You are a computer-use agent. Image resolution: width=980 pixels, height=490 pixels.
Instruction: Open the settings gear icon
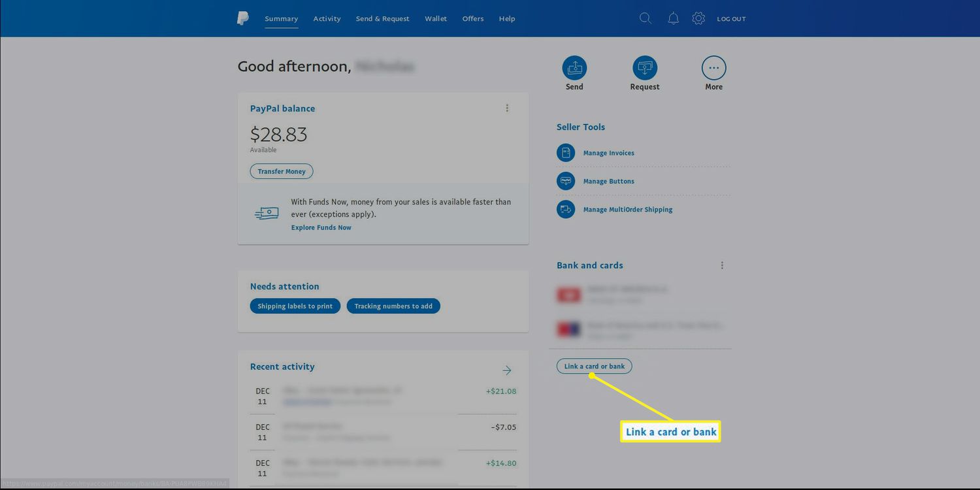698,18
